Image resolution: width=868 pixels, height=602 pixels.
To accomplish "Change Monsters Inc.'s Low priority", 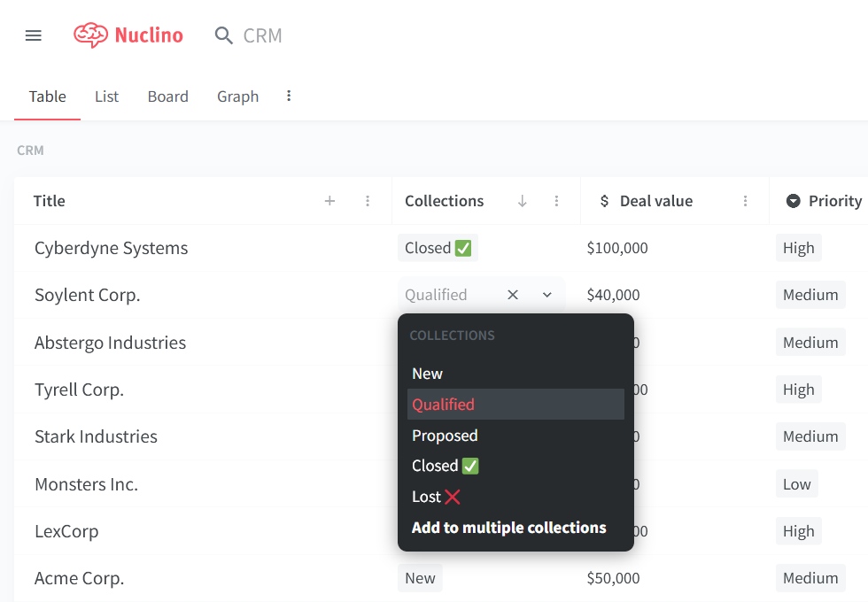I will [x=796, y=484].
